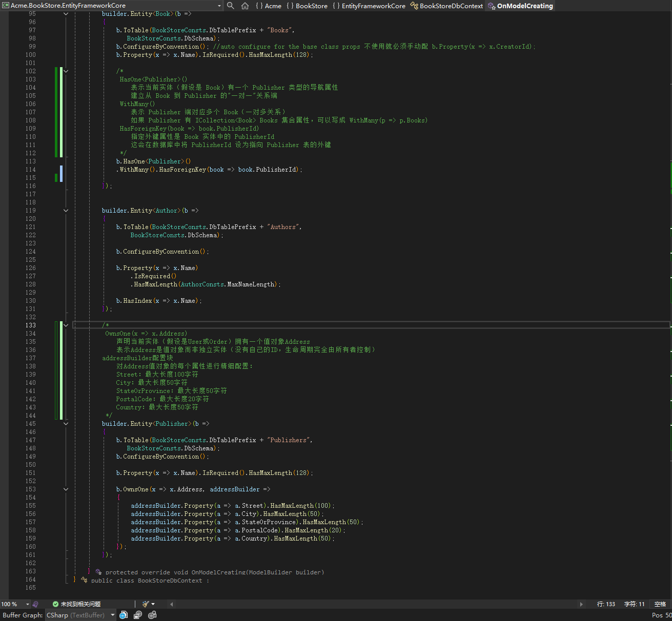Viewport: 672px width, 621px height.
Task: Click the C# project icon beside Acme.BookStore.EntityFrameworkCore
Action: (x=5, y=6)
